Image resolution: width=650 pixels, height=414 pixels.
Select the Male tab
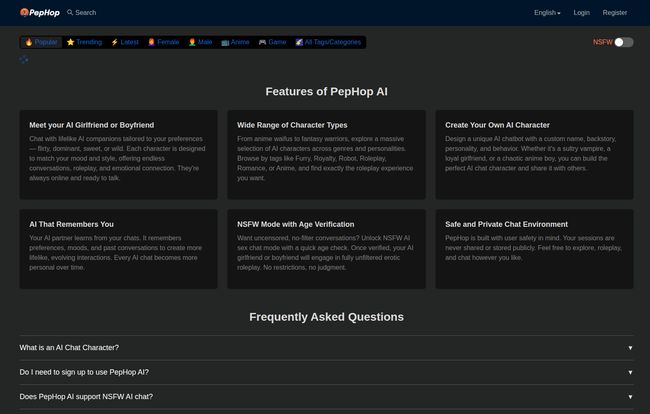(x=200, y=42)
